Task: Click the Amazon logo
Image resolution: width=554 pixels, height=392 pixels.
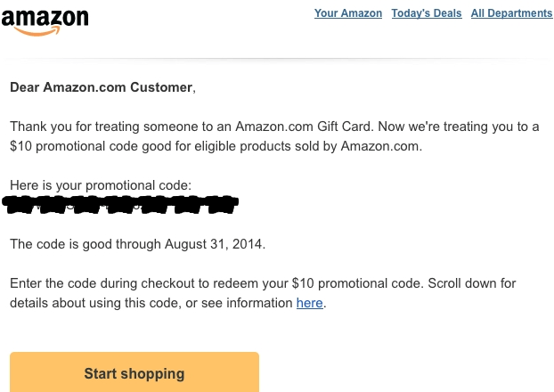Action: 45,22
